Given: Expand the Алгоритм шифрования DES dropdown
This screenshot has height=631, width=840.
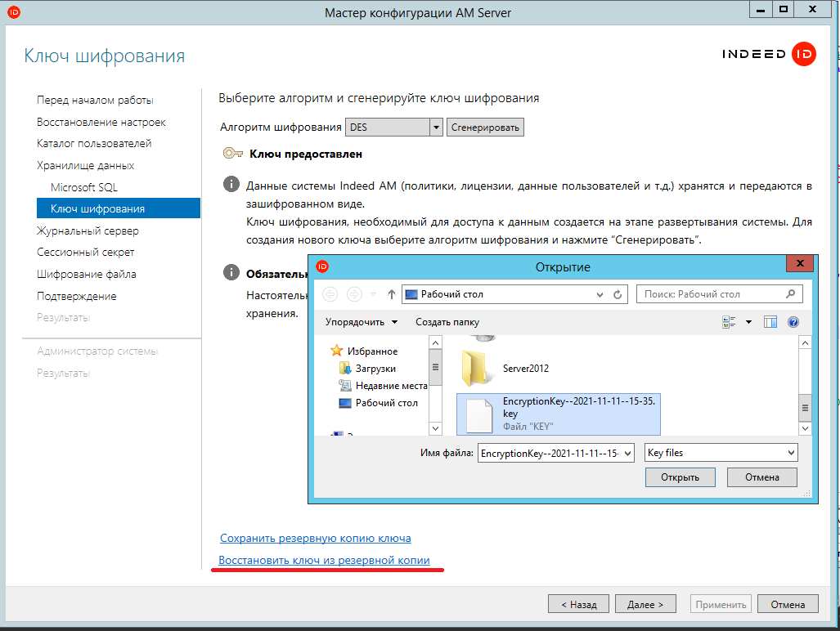Looking at the screenshot, I should tap(436, 128).
